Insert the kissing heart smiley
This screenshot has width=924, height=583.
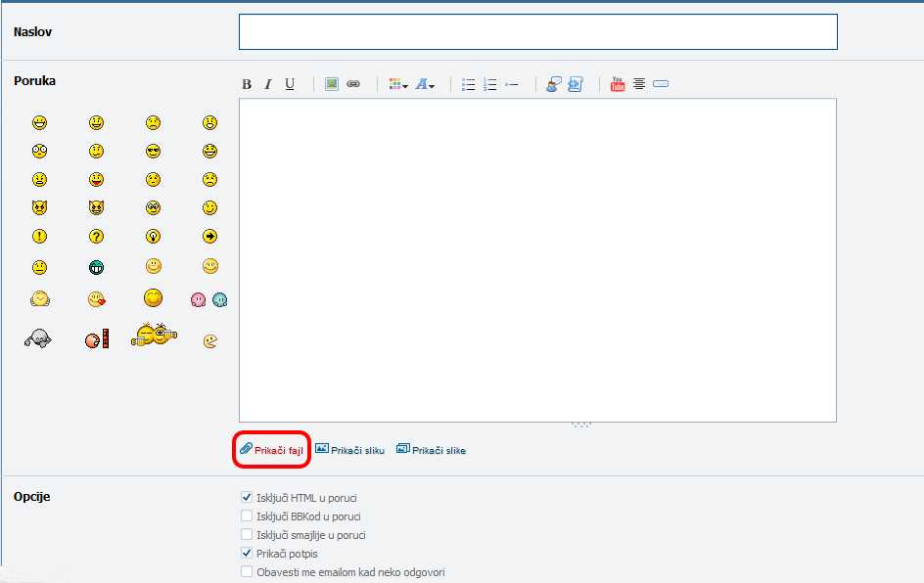point(97,299)
